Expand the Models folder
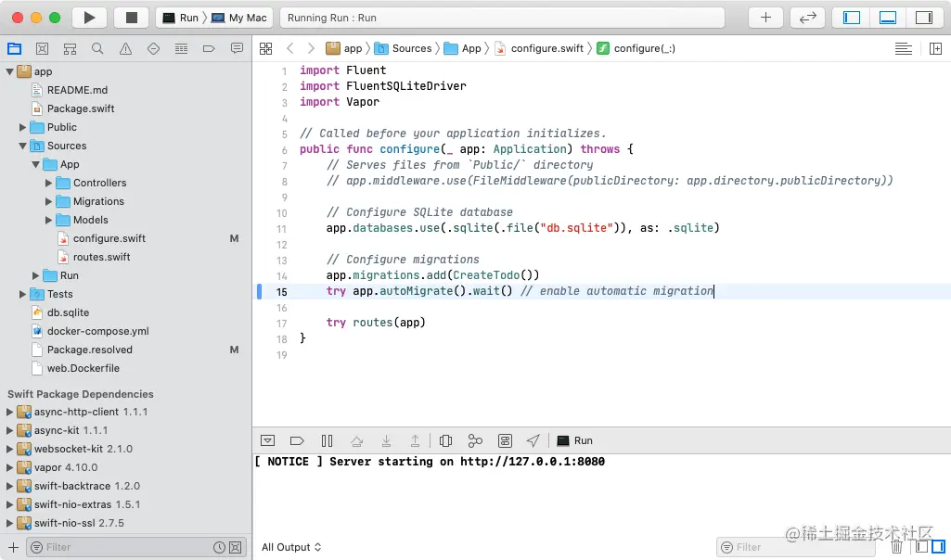The image size is (951, 560). click(x=48, y=220)
